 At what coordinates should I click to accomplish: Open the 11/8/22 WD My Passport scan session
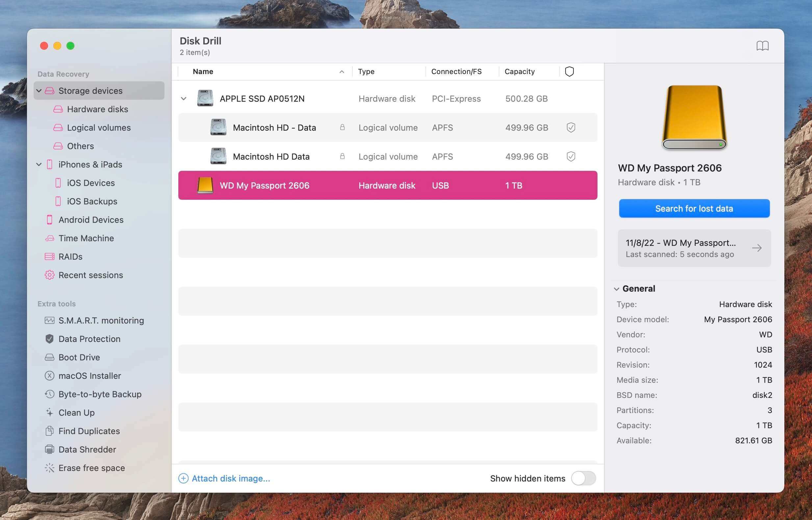pos(694,248)
